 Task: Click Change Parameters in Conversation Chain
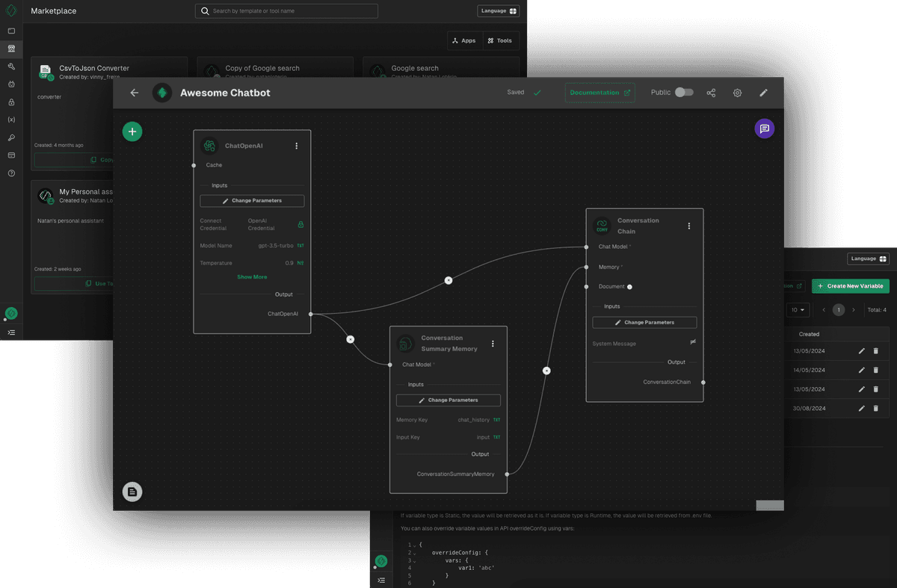pyautogui.click(x=644, y=322)
